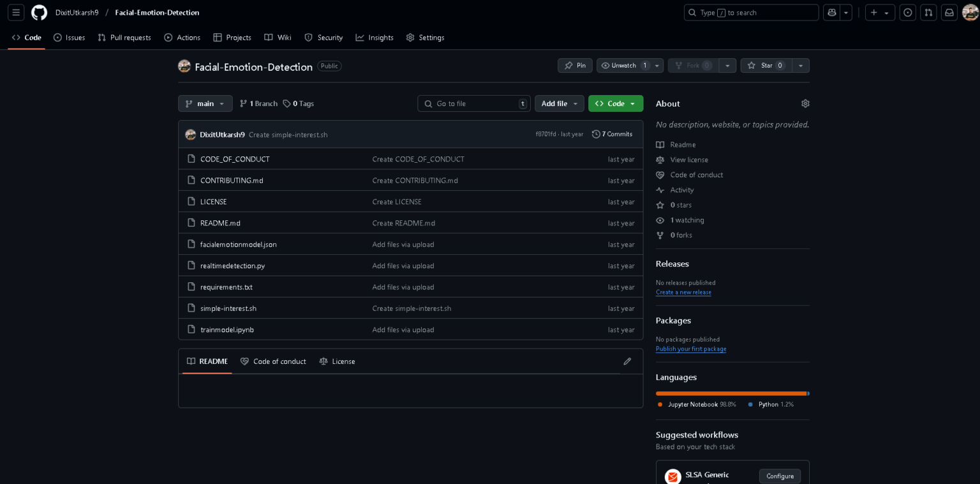Click Unwatch button
This screenshot has height=484, width=980.
click(x=624, y=66)
